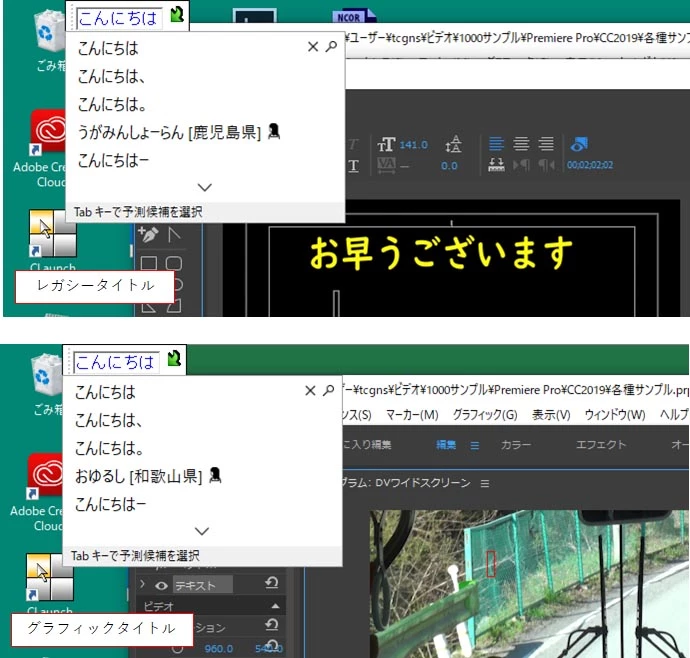The height and width of the screenshot is (658, 690).
Task: Open the Program: DVワイドスクリーン panel menu
Action: pos(484,484)
